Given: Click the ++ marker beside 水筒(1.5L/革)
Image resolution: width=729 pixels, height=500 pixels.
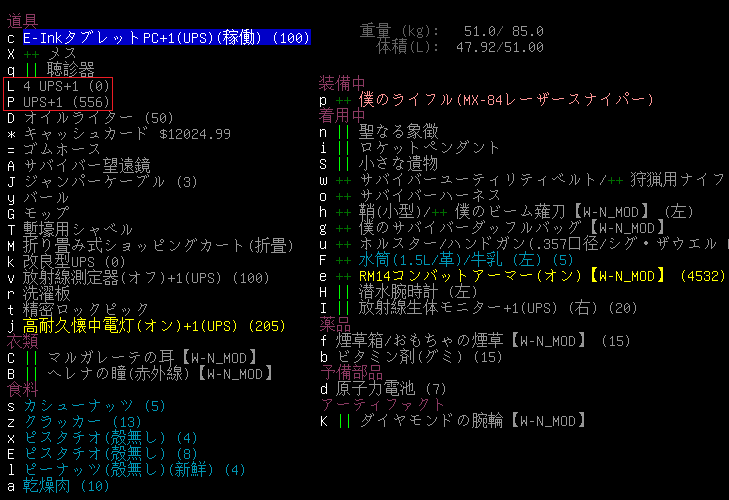Looking at the screenshot, I should (x=343, y=260).
